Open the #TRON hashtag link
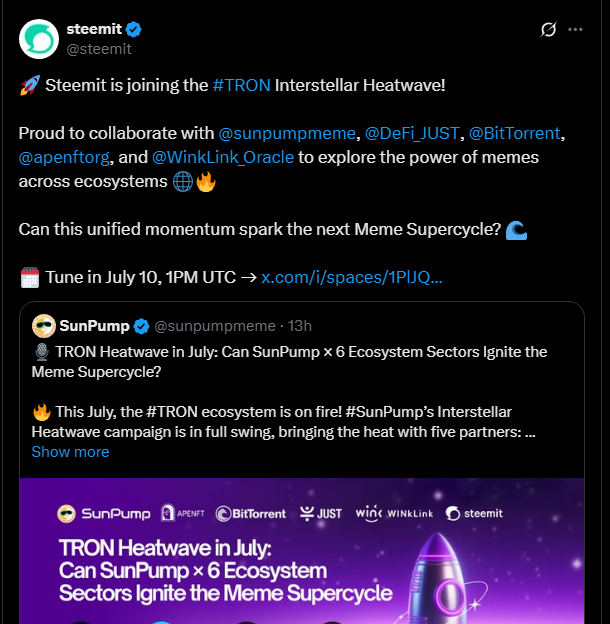Viewport: 610px width, 624px height. pos(241,85)
